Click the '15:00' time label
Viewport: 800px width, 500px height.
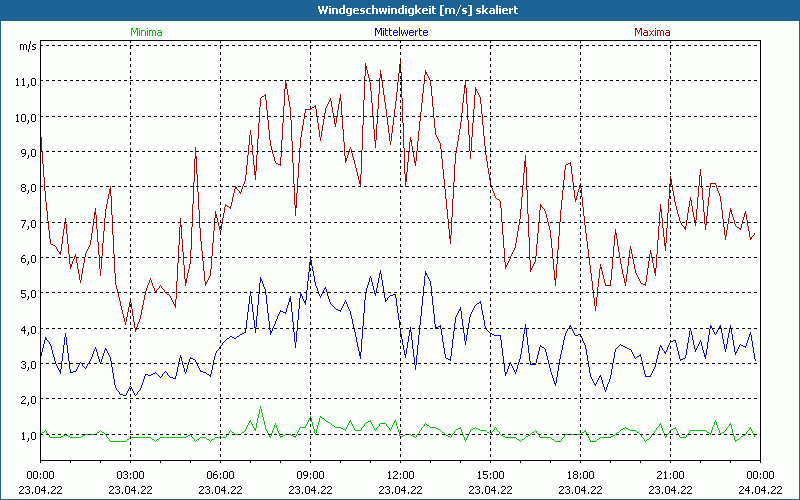(x=490, y=476)
